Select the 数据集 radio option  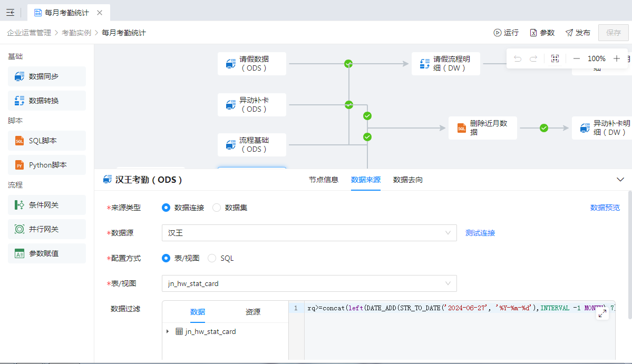217,208
